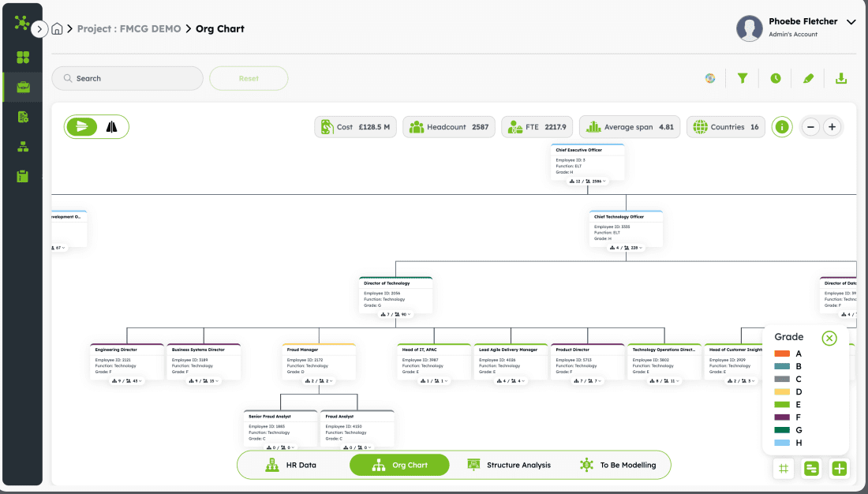Switch to the Structure Analysis tab
868x494 pixels.
(509, 465)
